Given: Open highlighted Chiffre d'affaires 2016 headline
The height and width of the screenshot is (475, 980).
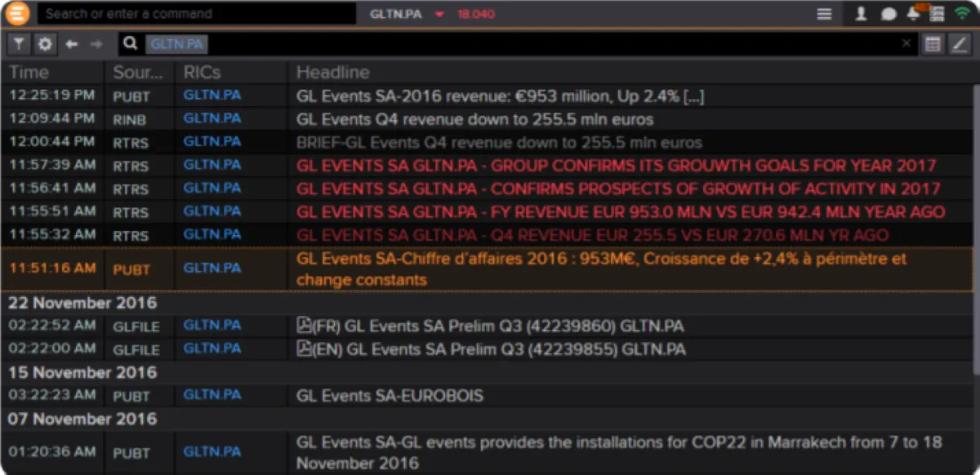Looking at the screenshot, I should (602, 269).
